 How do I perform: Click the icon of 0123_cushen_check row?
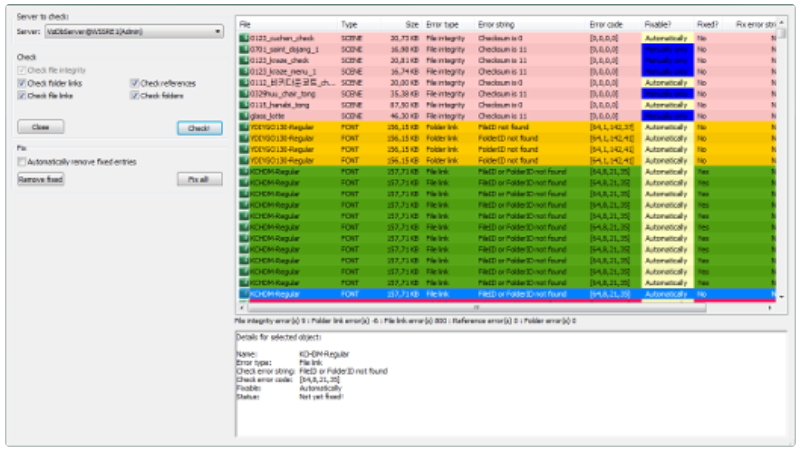point(244,38)
